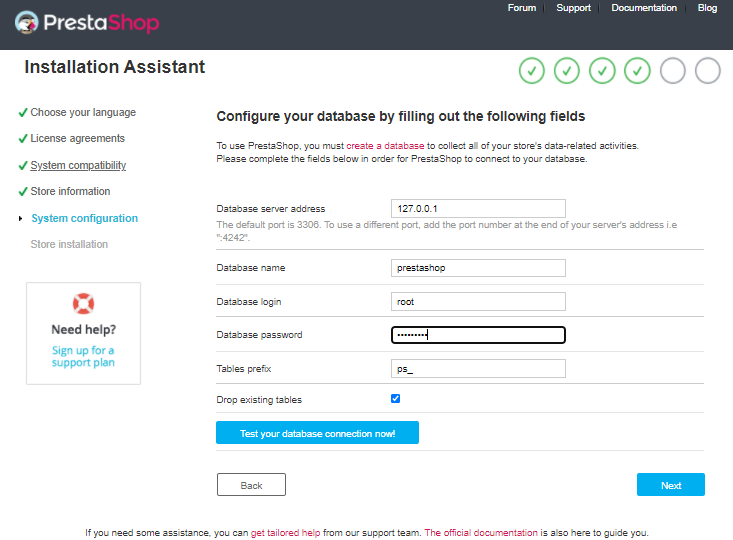Open the Support header link
Screen dimensions: 733x540
573,8
